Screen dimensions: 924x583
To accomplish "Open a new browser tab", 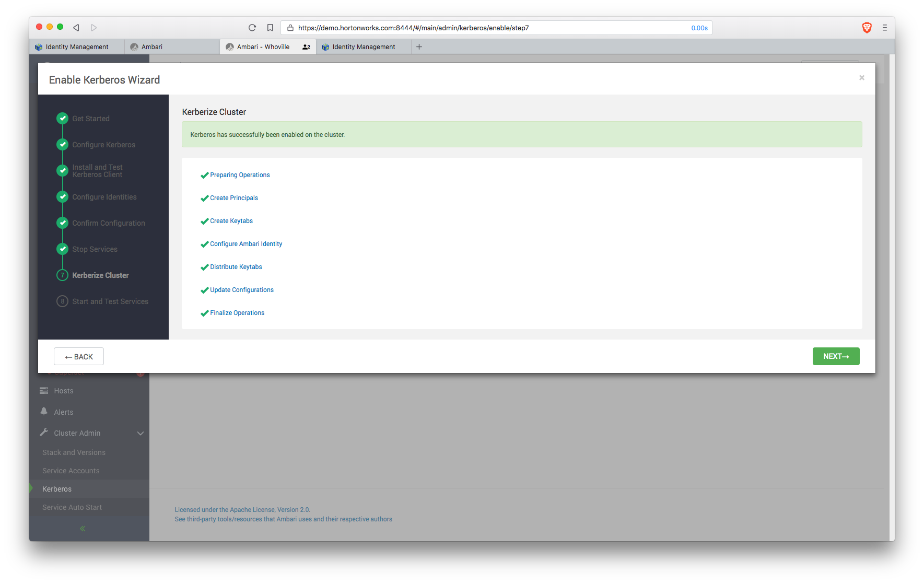I will pyautogui.click(x=419, y=47).
